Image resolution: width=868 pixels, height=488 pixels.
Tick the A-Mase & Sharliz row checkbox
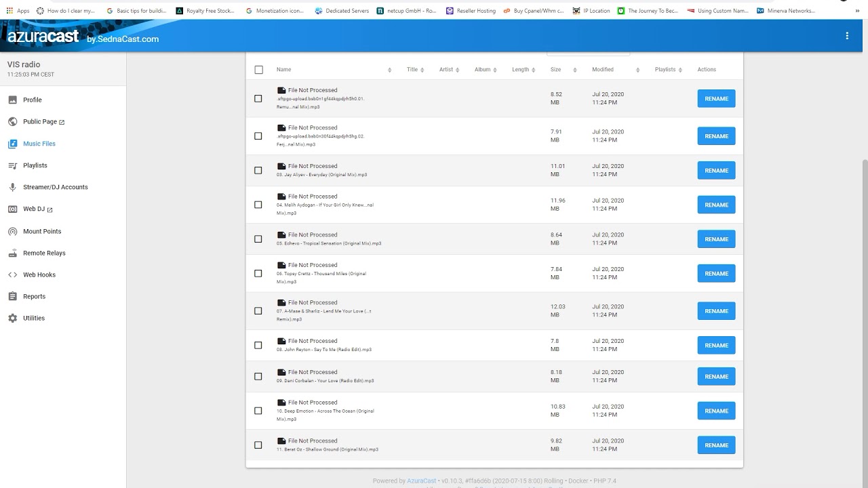(258, 310)
